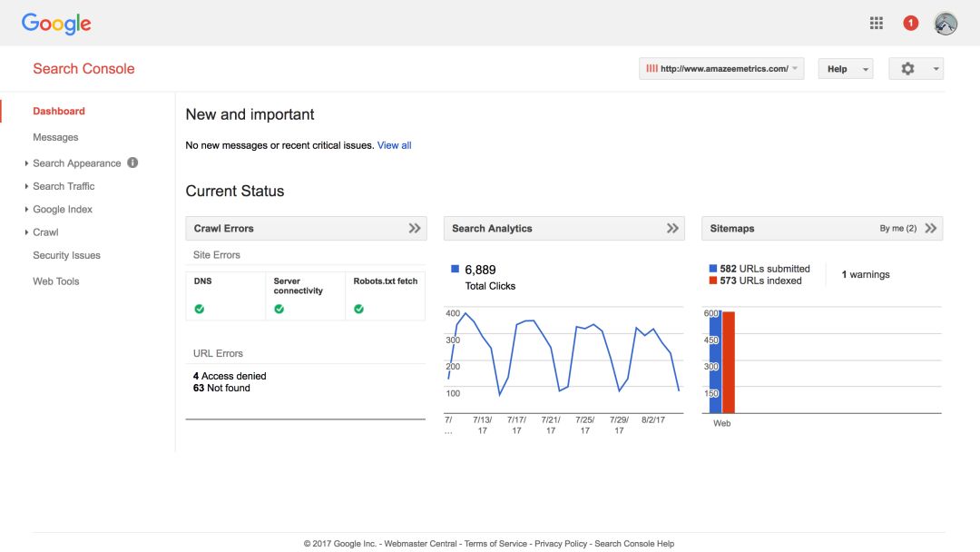Go to Security Issues in sidebar
Screen dimensions: 980x552
[66, 256]
